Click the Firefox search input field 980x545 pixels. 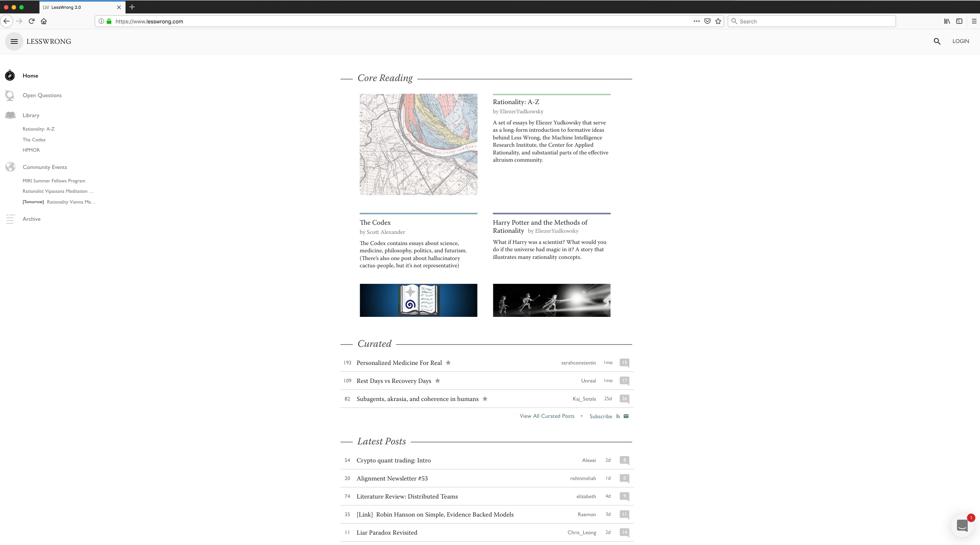(812, 22)
